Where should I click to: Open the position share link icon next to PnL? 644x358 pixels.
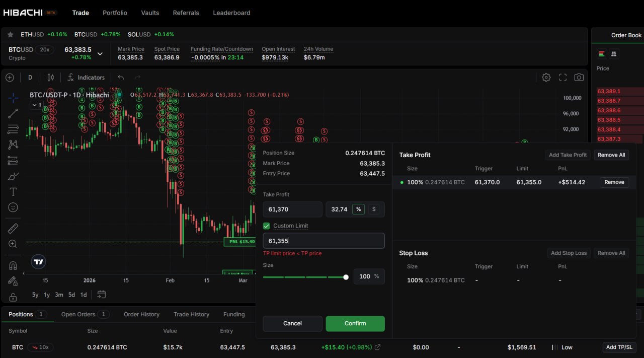378,347
